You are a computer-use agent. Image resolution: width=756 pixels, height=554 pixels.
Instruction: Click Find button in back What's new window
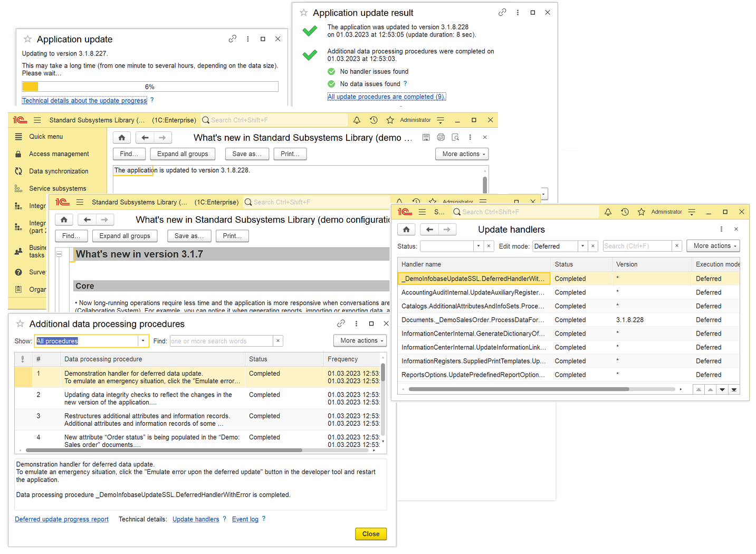click(x=129, y=154)
